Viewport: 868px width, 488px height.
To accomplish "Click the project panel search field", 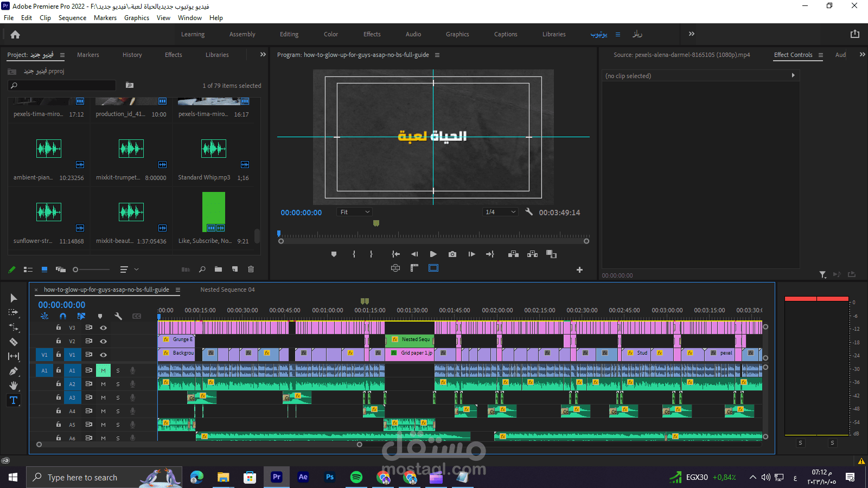I will [x=62, y=86].
